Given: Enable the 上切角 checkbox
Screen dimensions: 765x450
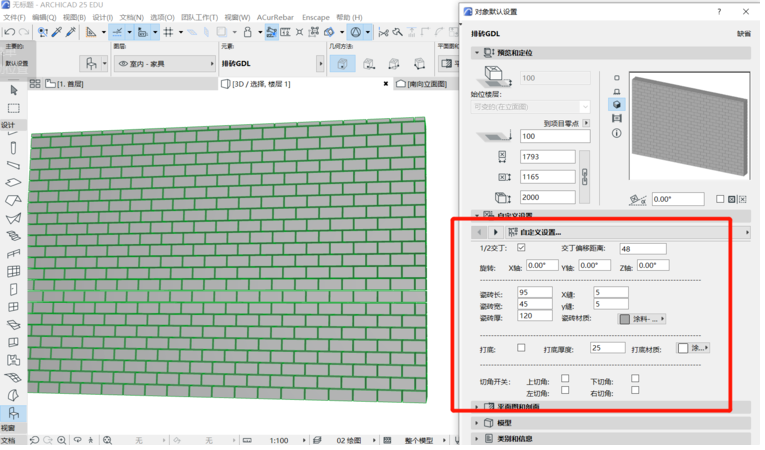Looking at the screenshot, I should [x=565, y=378].
